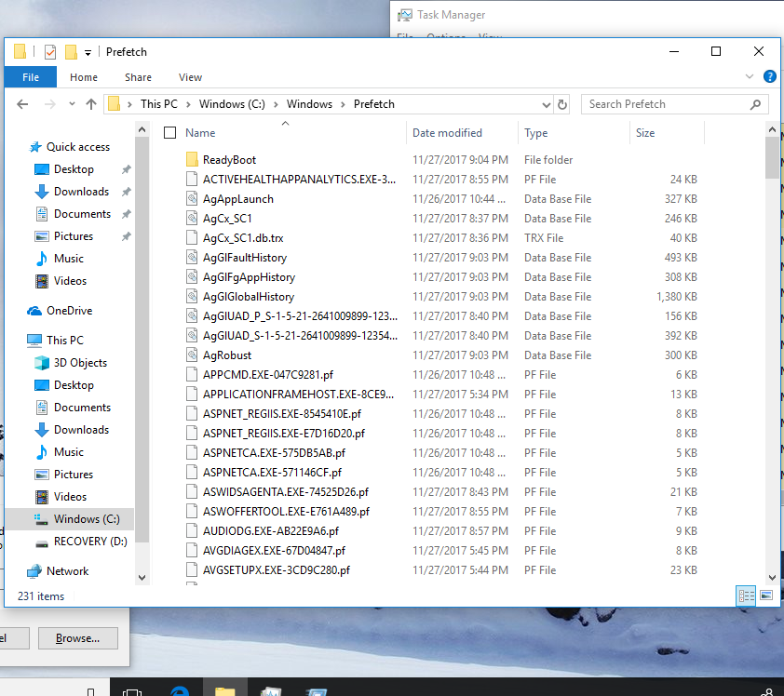The height and width of the screenshot is (696, 784).
Task: Click the pin icon beside Downloads
Action: click(127, 192)
